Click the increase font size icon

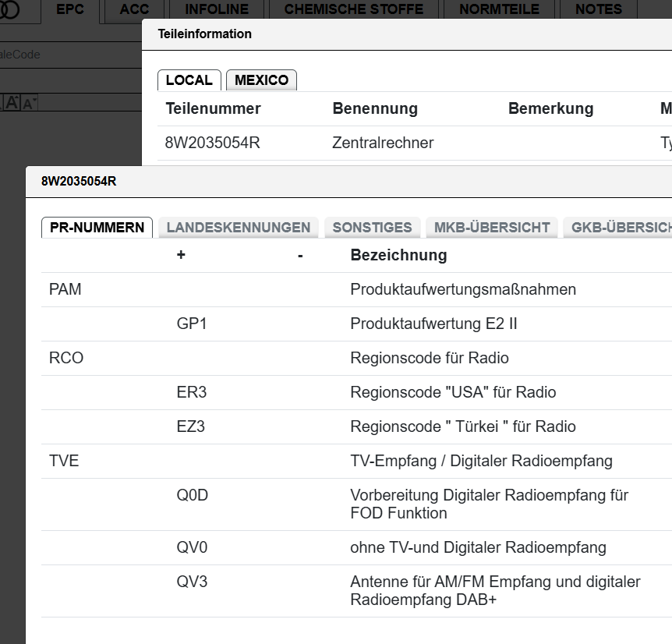pyautogui.click(x=12, y=103)
